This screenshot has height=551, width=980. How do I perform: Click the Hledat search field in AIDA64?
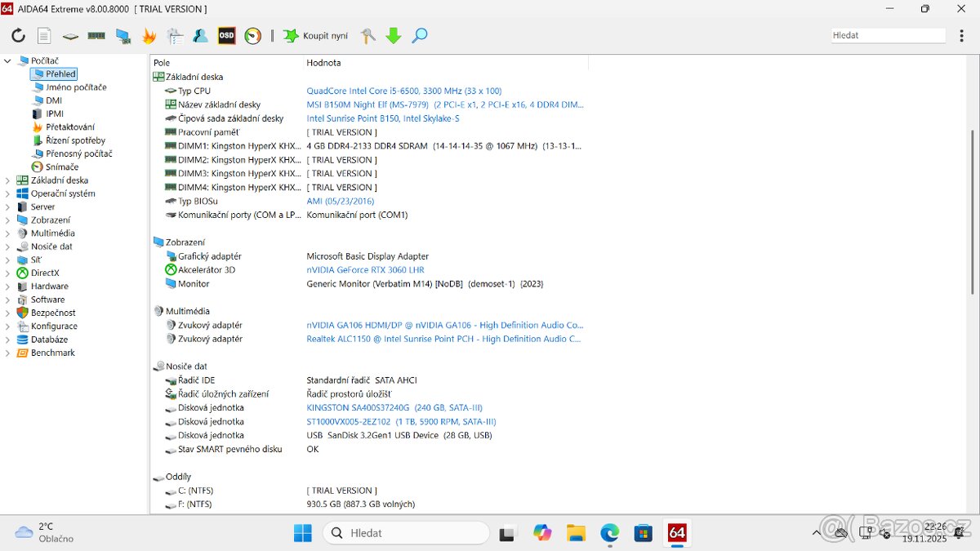[887, 36]
